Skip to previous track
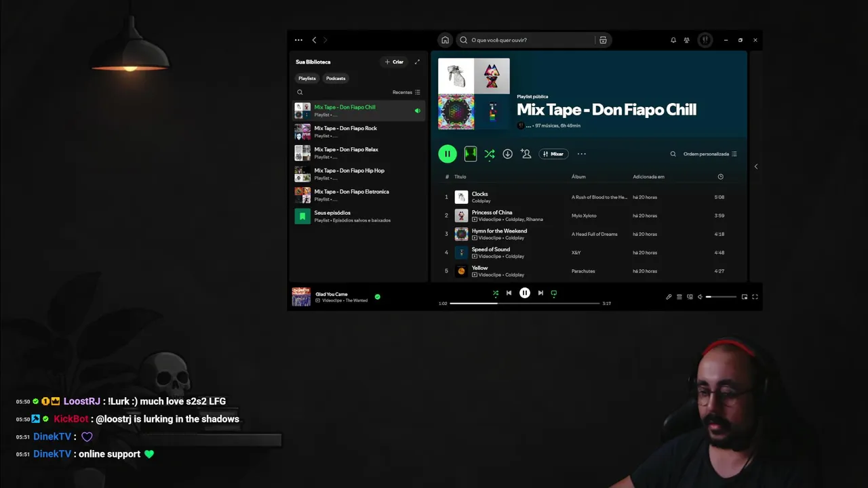 pyautogui.click(x=509, y=293)
